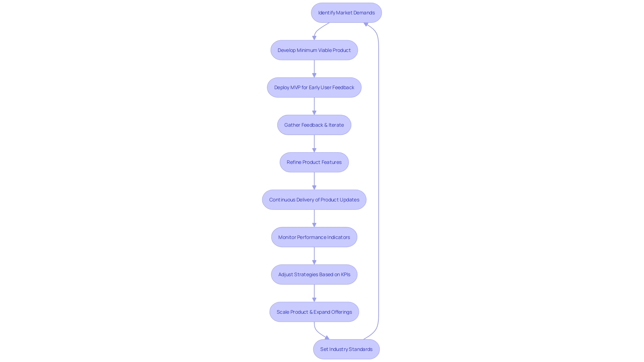Click the Monitor Performance Indicators node
Screen dimensions: 644x362
[x=314, y=236]
